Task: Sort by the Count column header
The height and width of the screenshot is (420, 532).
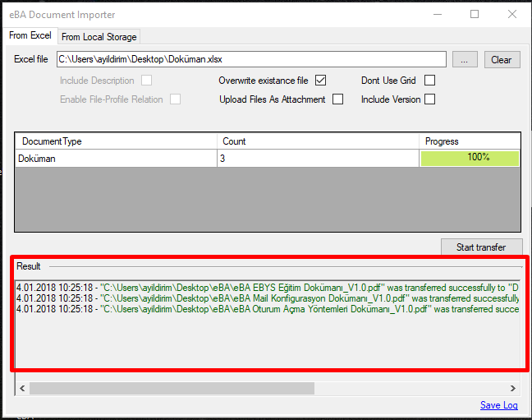Action: [x=318, y=141]
